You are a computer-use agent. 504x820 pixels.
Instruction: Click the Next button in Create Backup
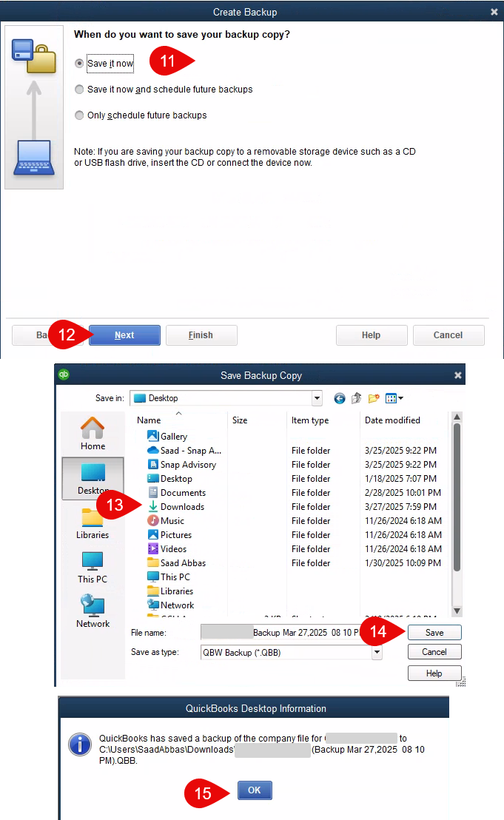coord(124,335)
